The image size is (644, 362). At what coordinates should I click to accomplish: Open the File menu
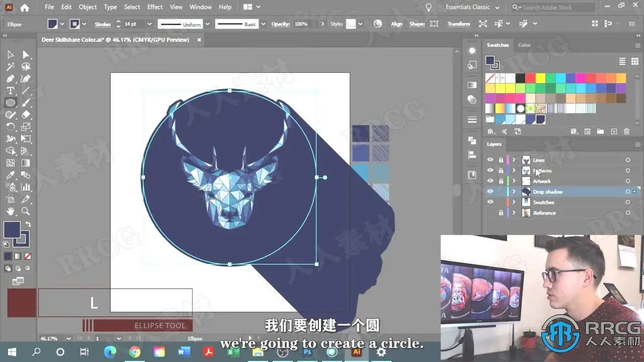49,7
